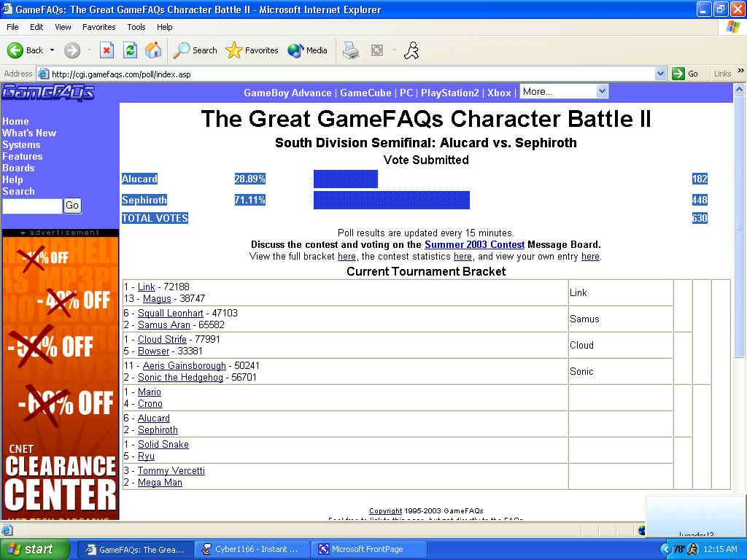
Task: Click the Samus Aran bracket link
Action: [x=164, y=324]
